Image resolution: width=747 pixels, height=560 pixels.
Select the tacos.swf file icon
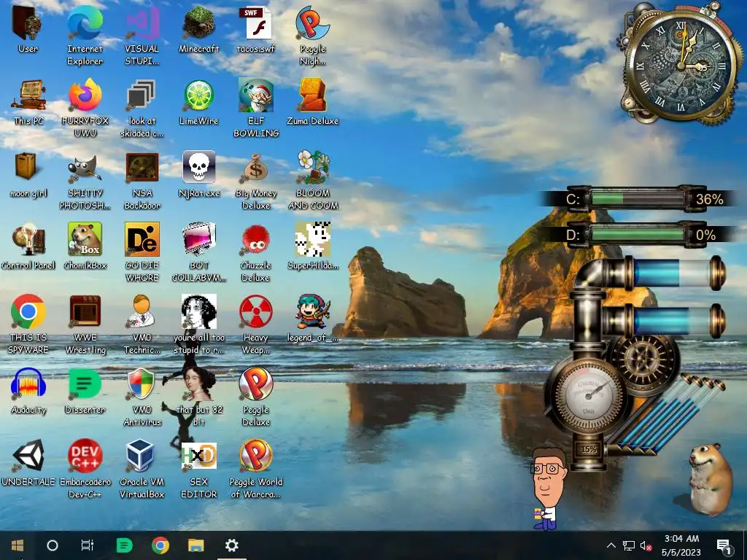pos(256,24)
